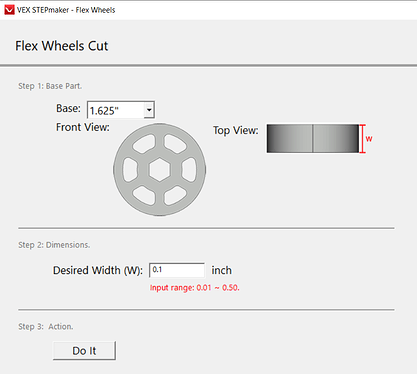This screenshot has width=417, height=374.
Task: Click the Step 1: Base Part label
Action: pyautogui.click(x=50, y=86)
